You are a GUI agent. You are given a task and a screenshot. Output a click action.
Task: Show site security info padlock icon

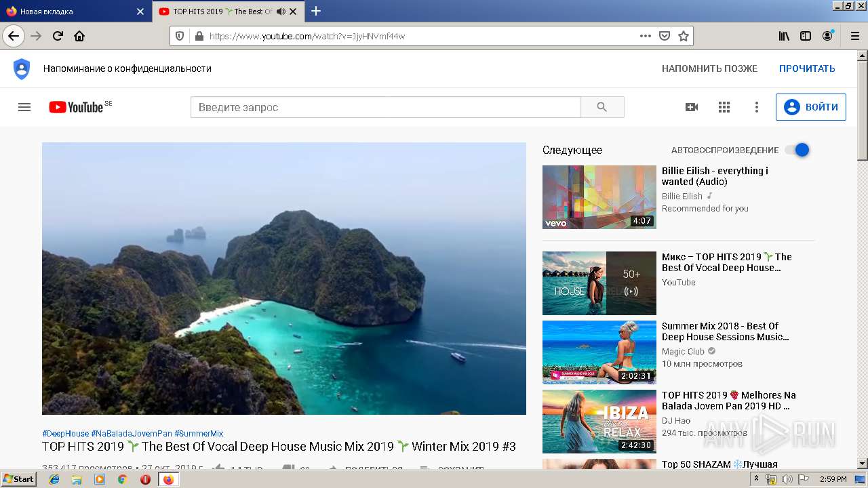coord(199,36)
